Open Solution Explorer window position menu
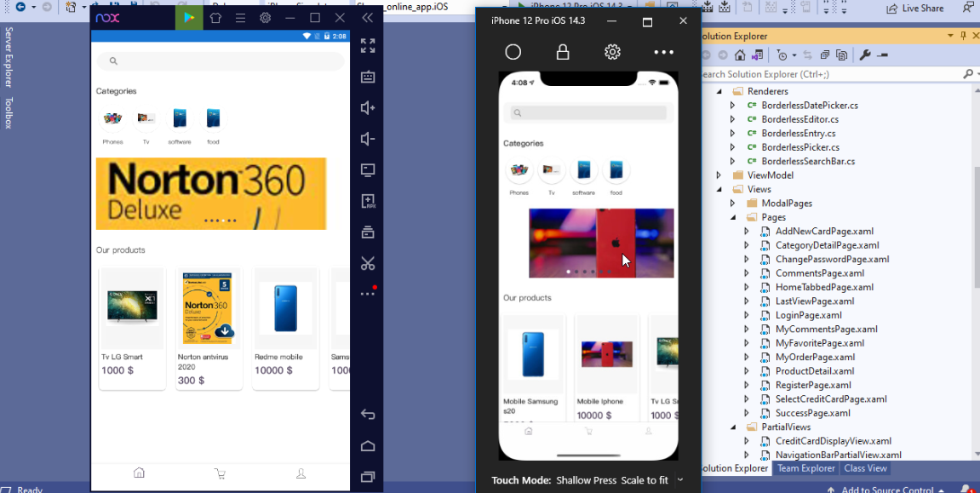The height and width of the screenshot is (493, 980). click(950, 37)
